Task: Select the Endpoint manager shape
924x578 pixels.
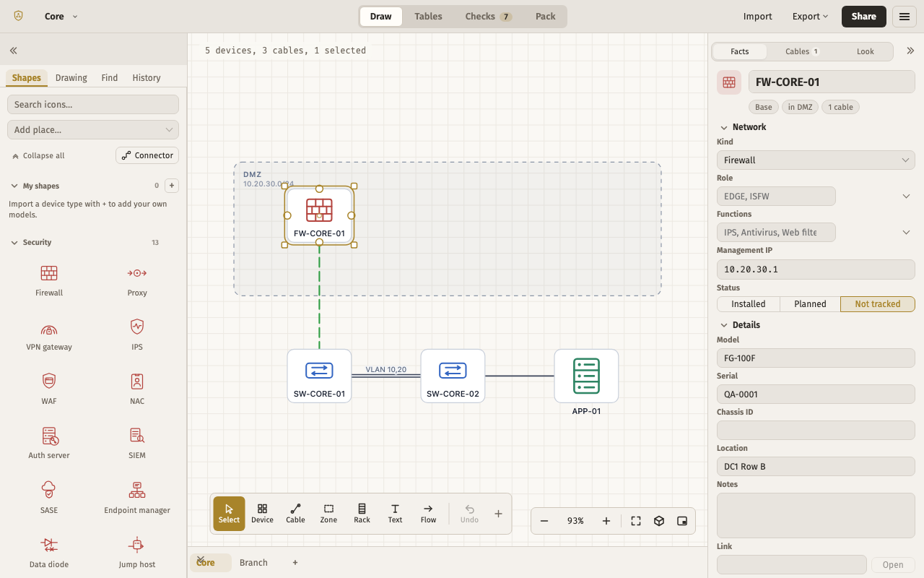Action: point(137,490)
